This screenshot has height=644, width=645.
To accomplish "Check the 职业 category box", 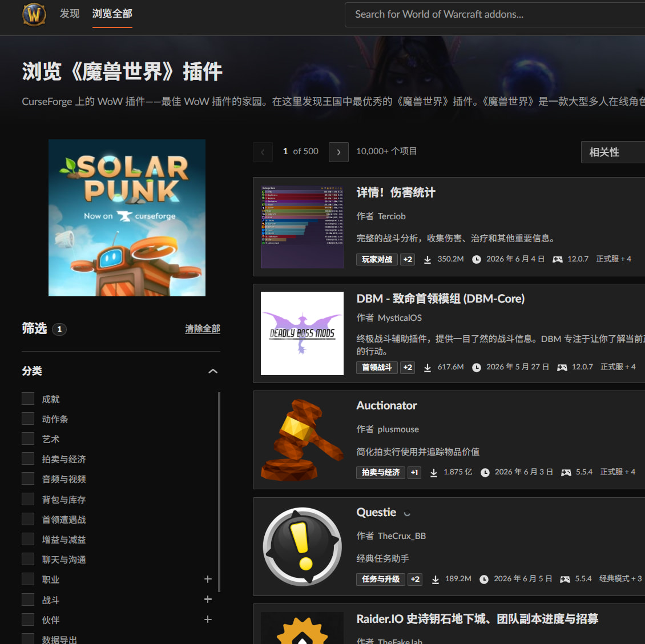I will coord(28,579).
